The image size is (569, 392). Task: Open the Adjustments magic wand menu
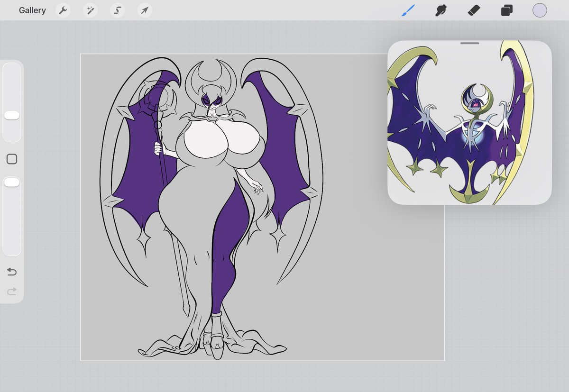[90, 10]
